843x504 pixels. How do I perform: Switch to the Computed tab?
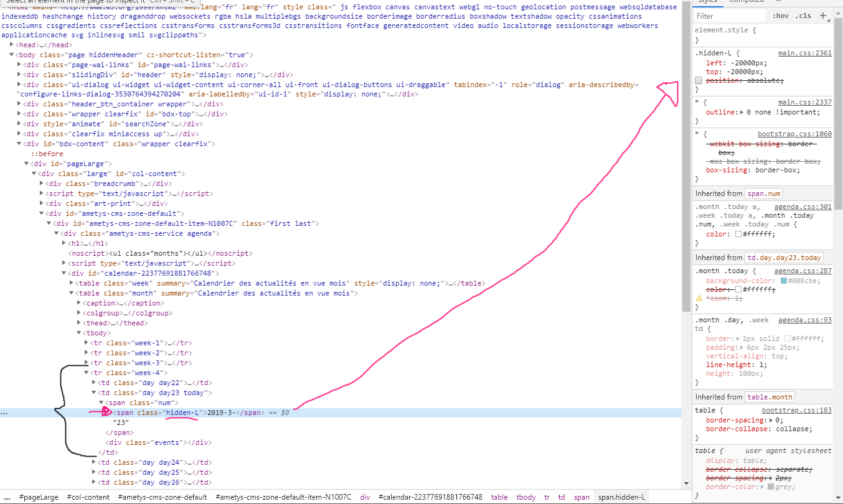(x=746, y=1)
